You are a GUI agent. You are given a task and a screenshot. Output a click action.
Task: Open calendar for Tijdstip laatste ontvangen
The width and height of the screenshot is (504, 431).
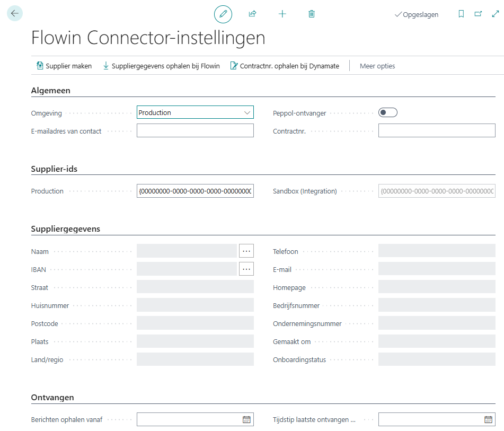pos(488,419)
